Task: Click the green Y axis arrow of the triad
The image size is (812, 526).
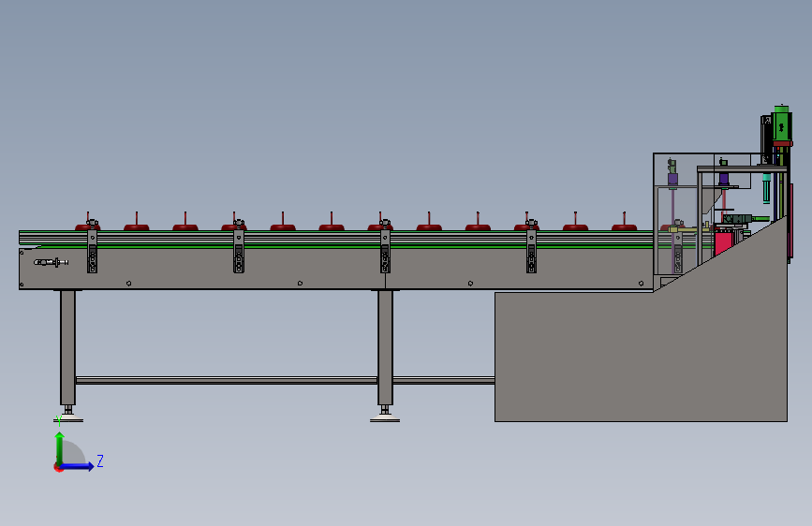Action: tap(60, 447)
